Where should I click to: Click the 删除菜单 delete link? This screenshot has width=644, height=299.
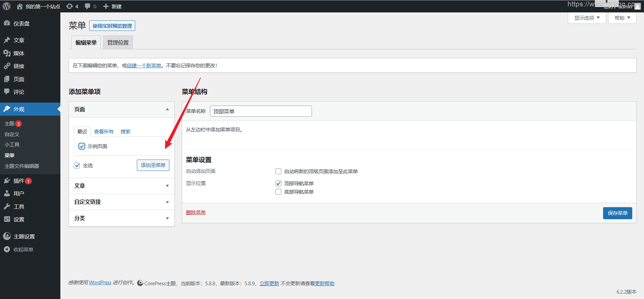point(196,213)
